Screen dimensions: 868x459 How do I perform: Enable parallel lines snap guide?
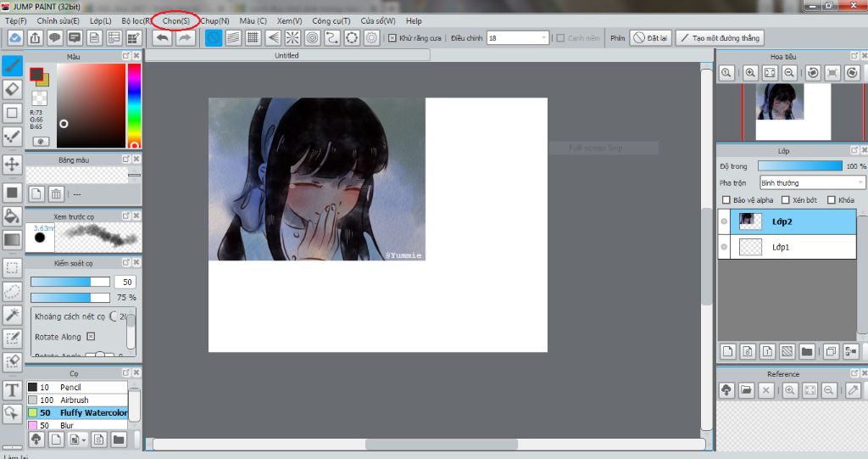pos(234,37)
